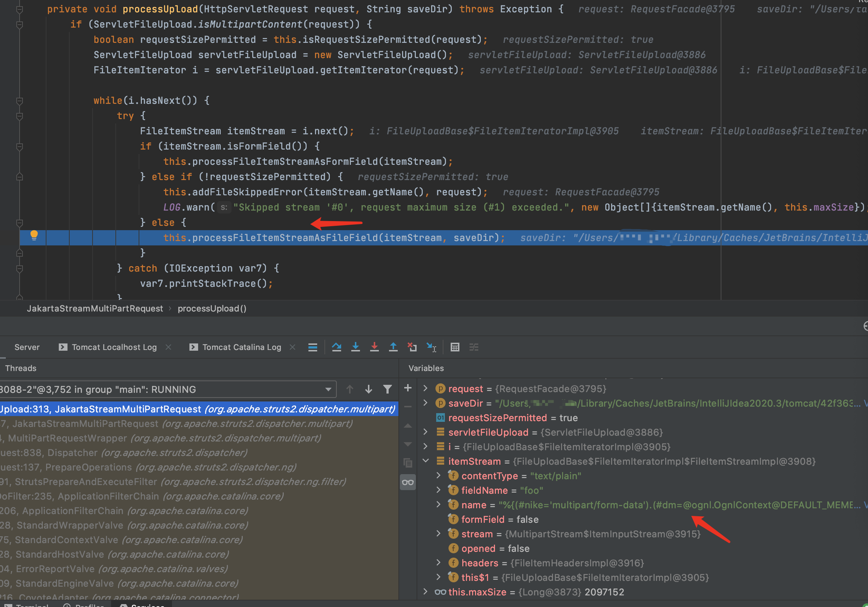Select the opened = false row
Viewport: 868px width, 607px height.
[643, 549]
